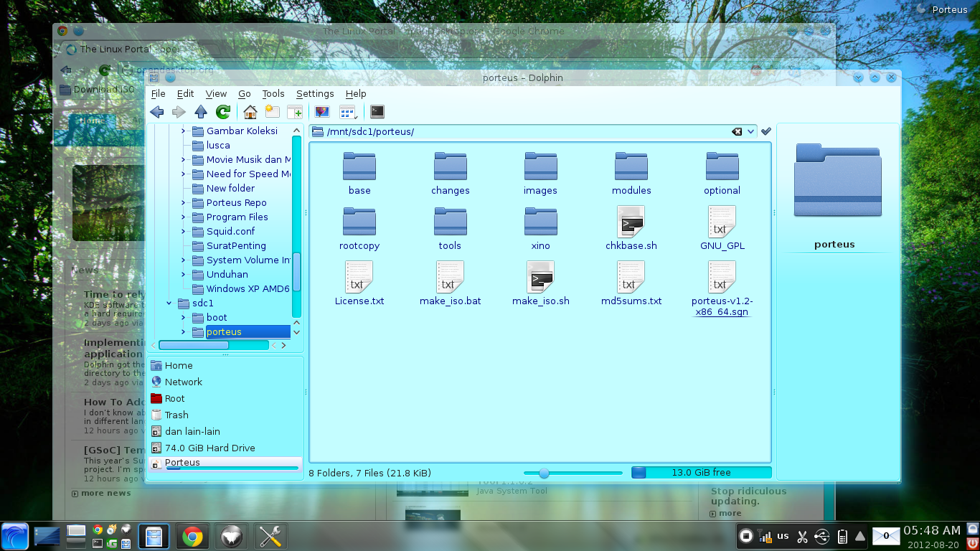
Task: Click the grey Forward arrow in toolbar
Action: point(179,112)
